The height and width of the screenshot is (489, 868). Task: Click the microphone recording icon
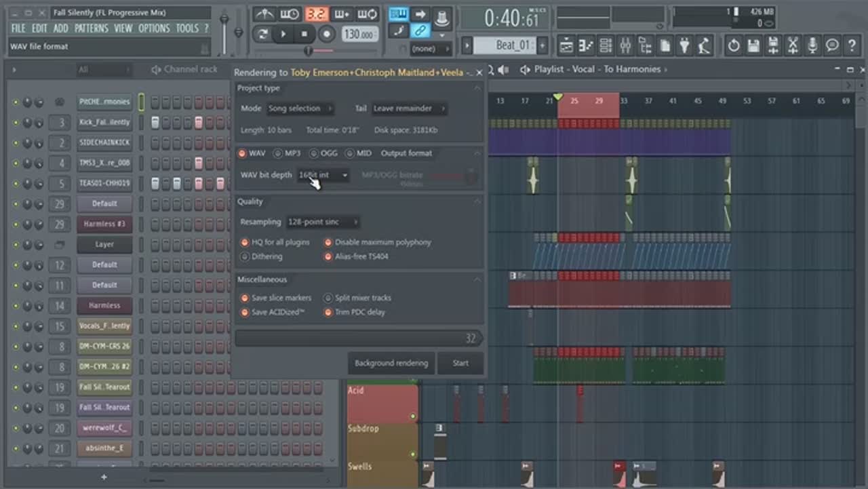click(812, 45)
